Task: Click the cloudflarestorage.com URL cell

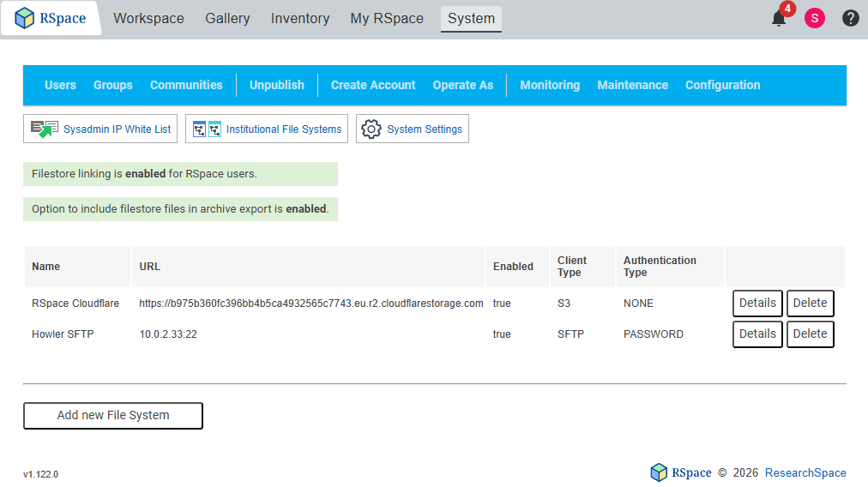Action: point(311,304)
